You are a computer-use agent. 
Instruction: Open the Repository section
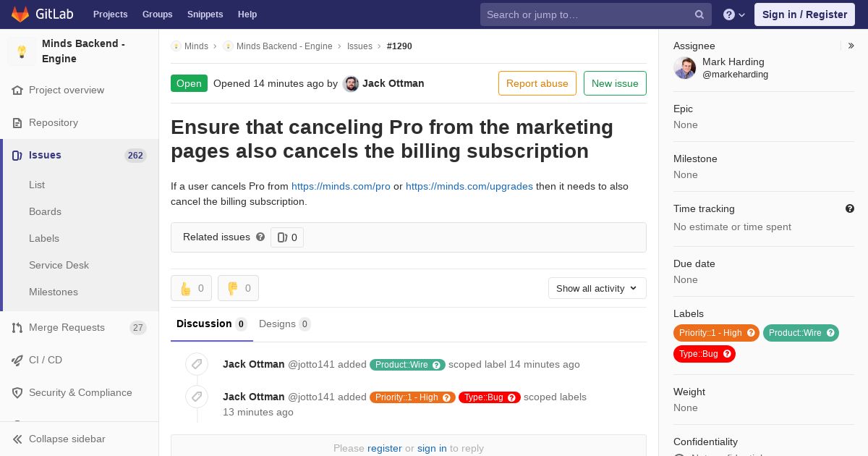pyautogui.click(x=54, y=123)
